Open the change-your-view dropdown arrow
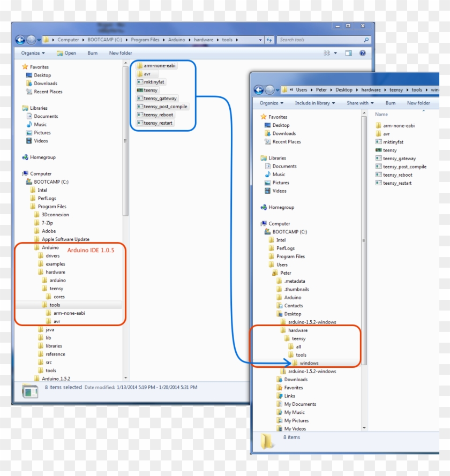Screen dimensions: 450x476 click(x=336, y=53)
